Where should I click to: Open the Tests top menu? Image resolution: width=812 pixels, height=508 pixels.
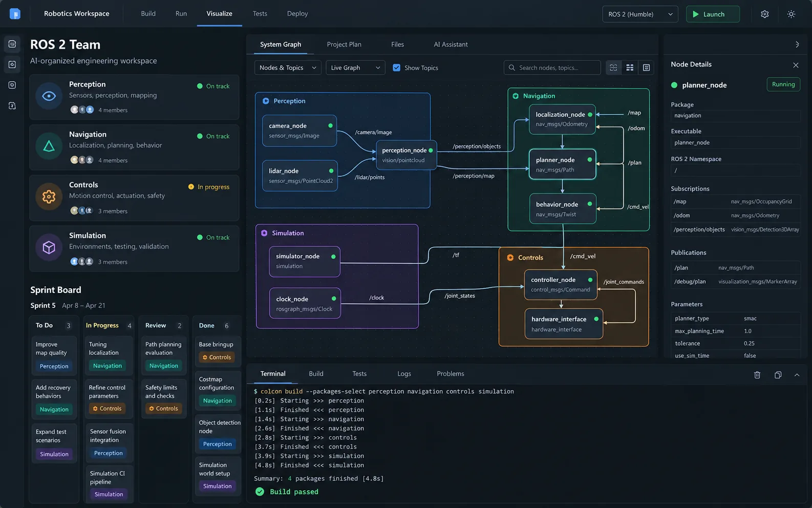tap(260, 14)
